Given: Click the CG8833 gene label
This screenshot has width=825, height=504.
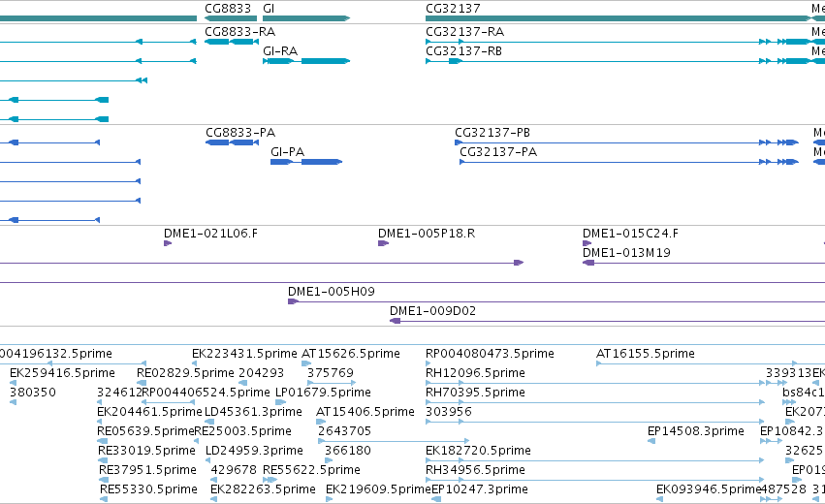Looking at the screenshot, I should (228, 9).
